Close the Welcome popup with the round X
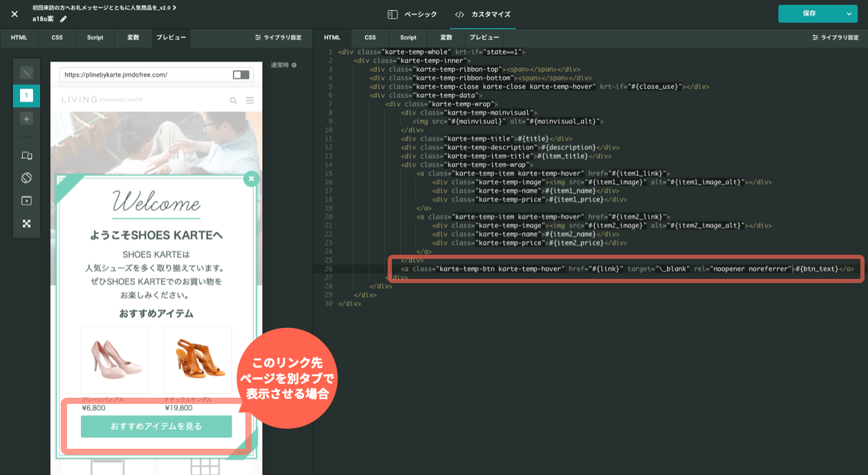This screenshot has width=868, height=475. [252, 178]
